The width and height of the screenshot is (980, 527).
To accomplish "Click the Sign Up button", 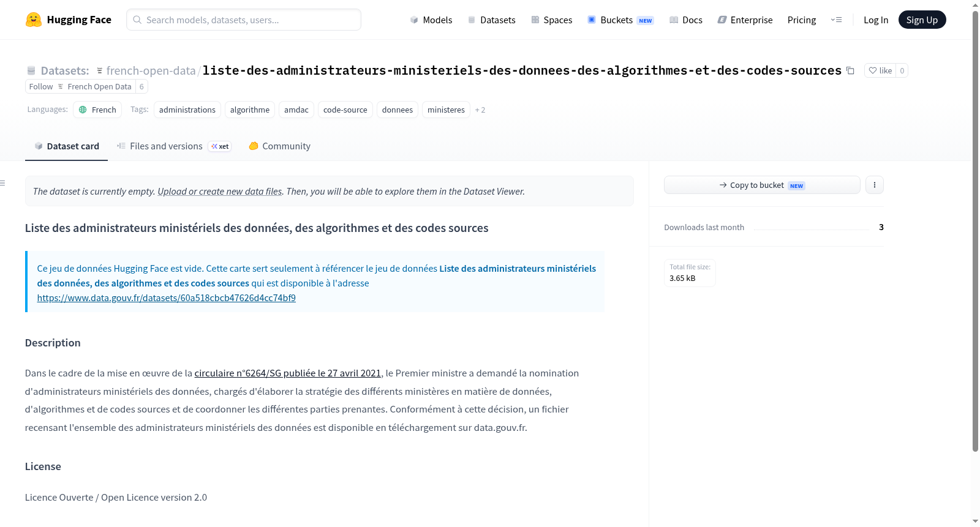I will pos(922,20).
